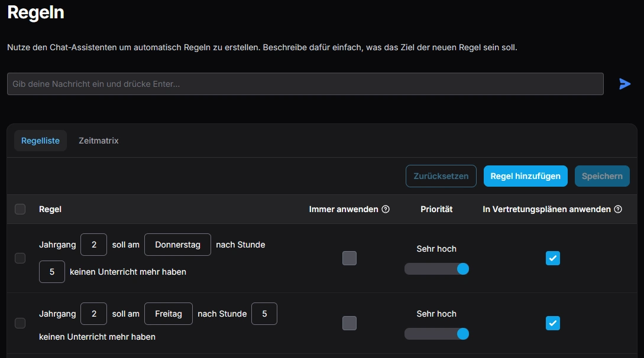
Task: Click the priority slider of the Donnerstag rule
Action: 436,269
